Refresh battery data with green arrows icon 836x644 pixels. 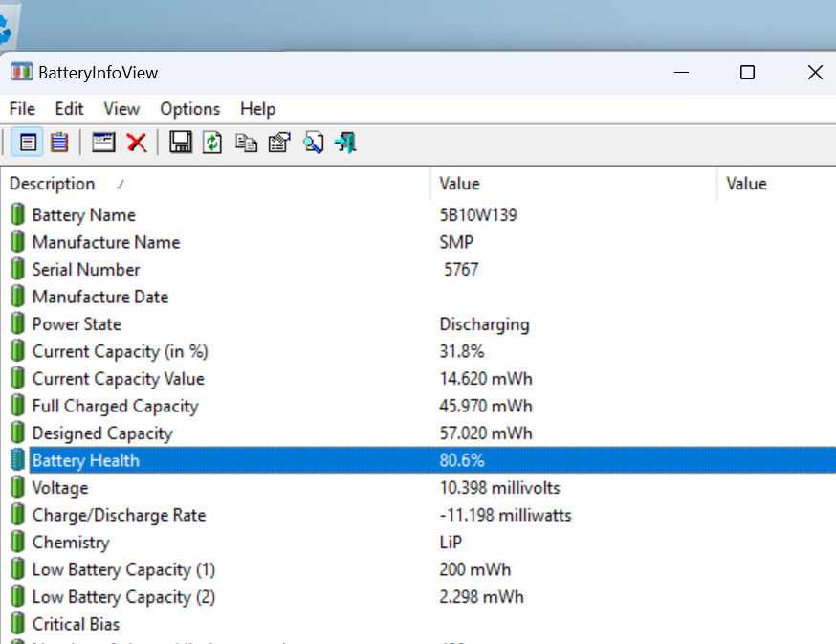coord(212,143)
